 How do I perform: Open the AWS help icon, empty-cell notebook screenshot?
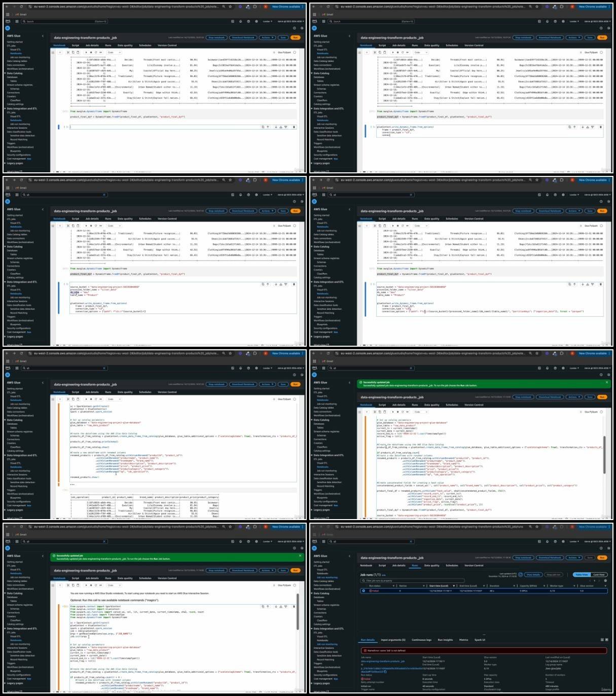click(248, 21)
